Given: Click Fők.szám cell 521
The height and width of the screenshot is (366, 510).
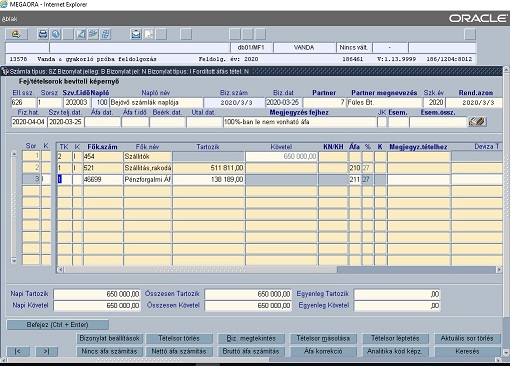Looking at the screenshot, I should [x=103, y=168].
